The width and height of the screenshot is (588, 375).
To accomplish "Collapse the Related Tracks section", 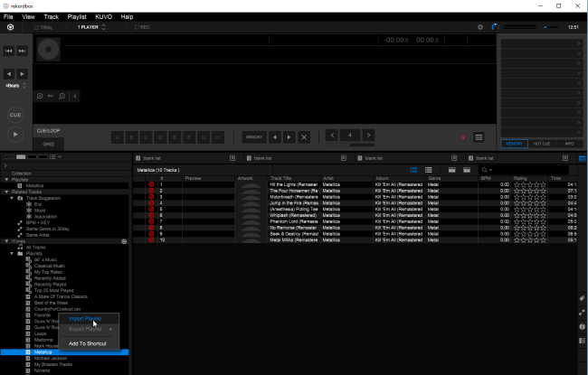I will coord(6,192).
